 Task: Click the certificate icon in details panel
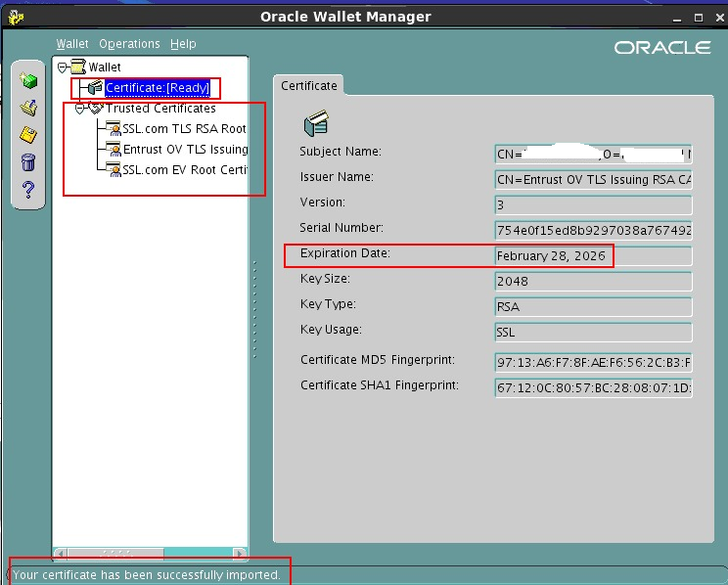tap(315, 123)
